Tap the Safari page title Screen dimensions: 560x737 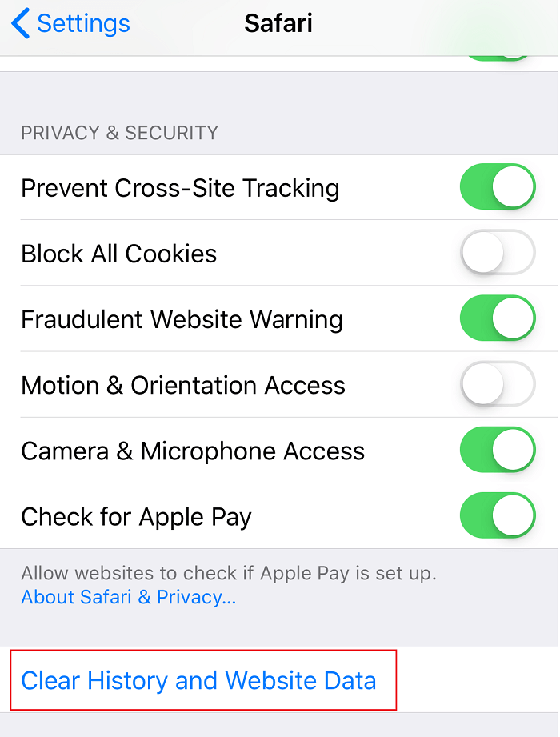pyautogui.click(x=278, y=23)
